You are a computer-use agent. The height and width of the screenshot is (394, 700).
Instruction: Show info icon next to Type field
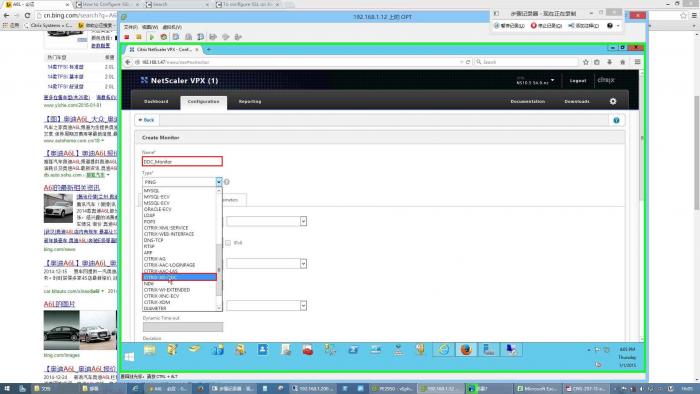coord(227,182)
